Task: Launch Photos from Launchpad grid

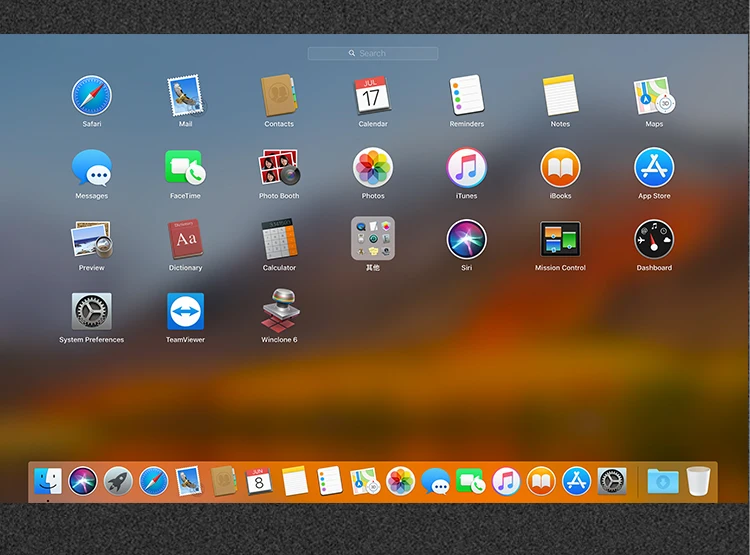Action: pyautogui.click(x=373, y=168)
